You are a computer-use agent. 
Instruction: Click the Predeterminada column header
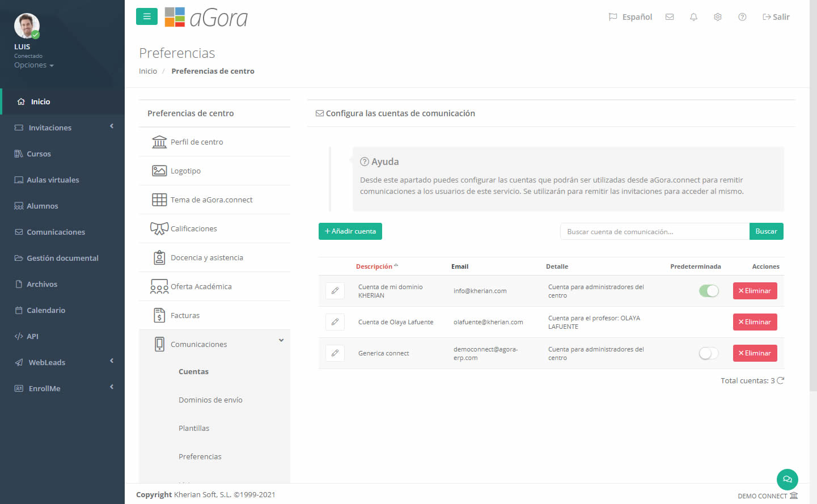(696, 266)
